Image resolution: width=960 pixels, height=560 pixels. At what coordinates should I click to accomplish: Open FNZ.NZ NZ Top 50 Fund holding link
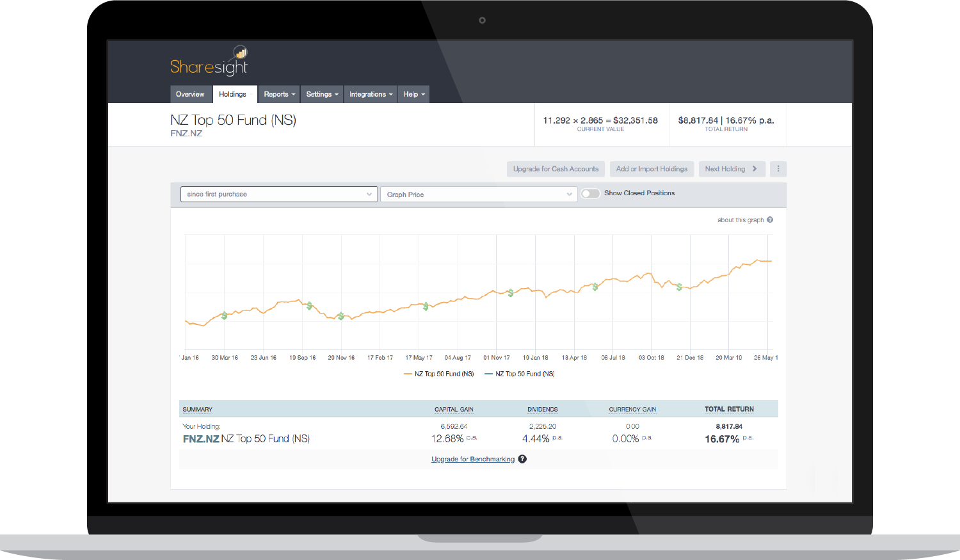(246, 438)
